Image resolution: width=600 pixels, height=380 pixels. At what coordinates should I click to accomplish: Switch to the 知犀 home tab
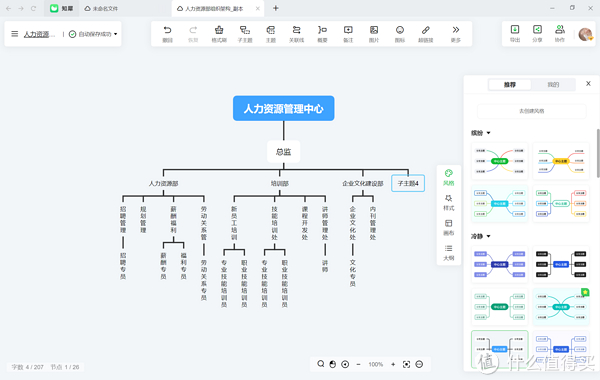62,8
